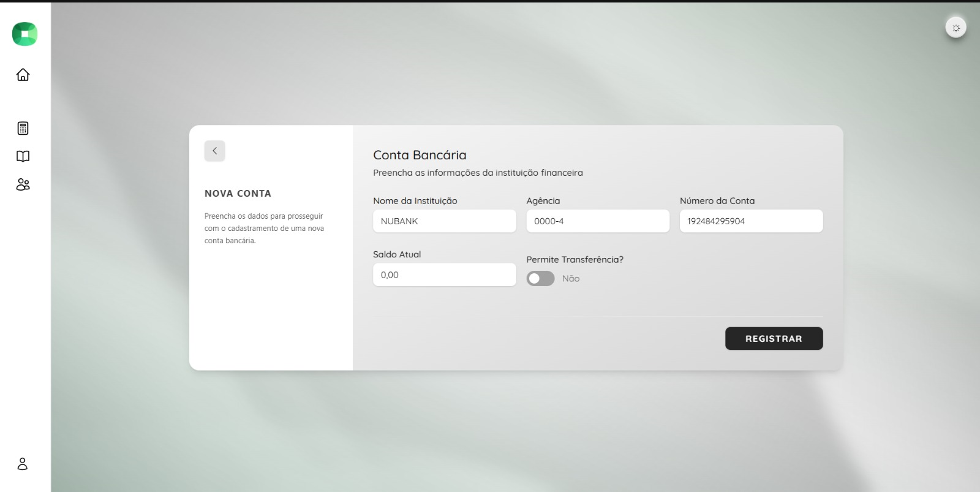Open the calculator icon in sidebar
Viewport: 980px width, 492px height.
[23, 128]
